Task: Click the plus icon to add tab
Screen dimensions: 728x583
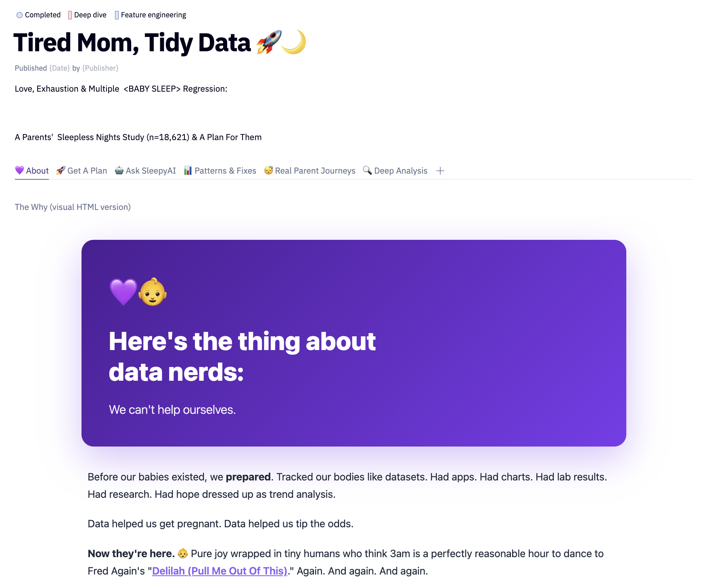Action: (x=440, y=171)
